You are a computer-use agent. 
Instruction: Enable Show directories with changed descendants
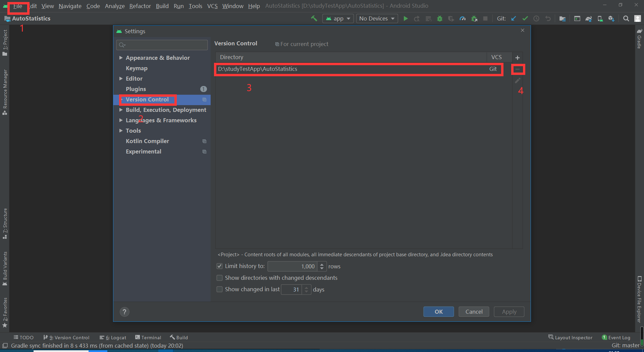point(219,278)
